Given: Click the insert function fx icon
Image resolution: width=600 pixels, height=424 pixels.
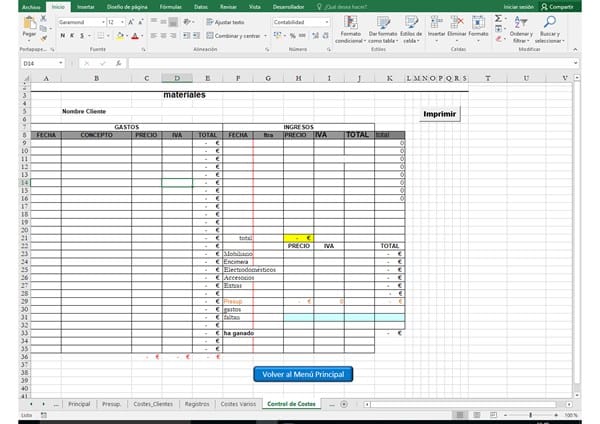Looking at the screenshot, I should 119,64.
